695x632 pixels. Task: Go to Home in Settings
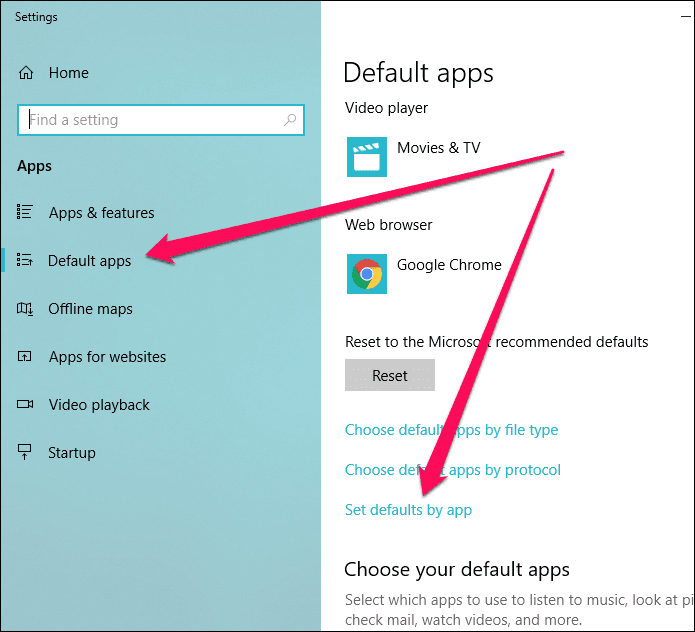(69, 73)
